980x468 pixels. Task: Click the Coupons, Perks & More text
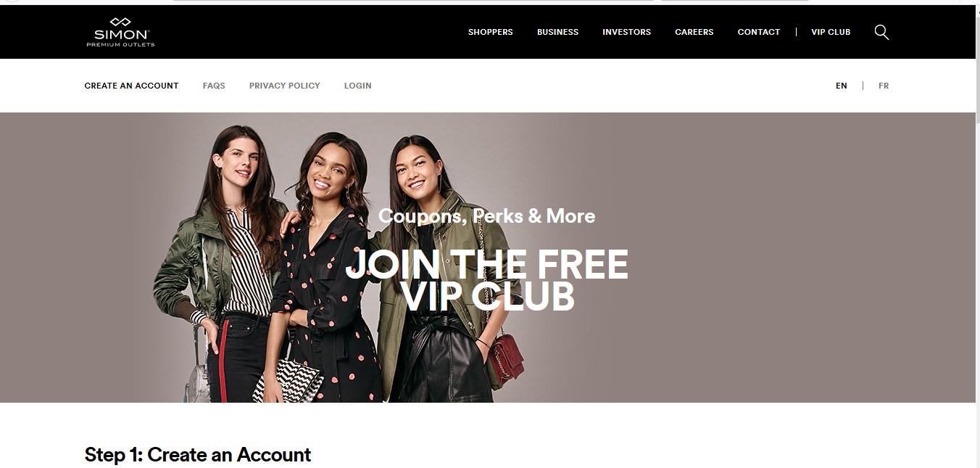(x=487, y=216)
